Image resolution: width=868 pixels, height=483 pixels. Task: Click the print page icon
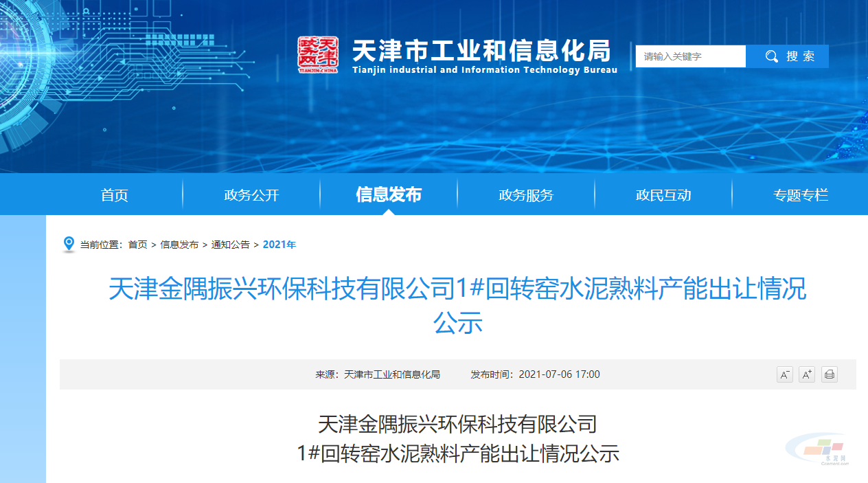pyautogui.click(x=830, y=374)
